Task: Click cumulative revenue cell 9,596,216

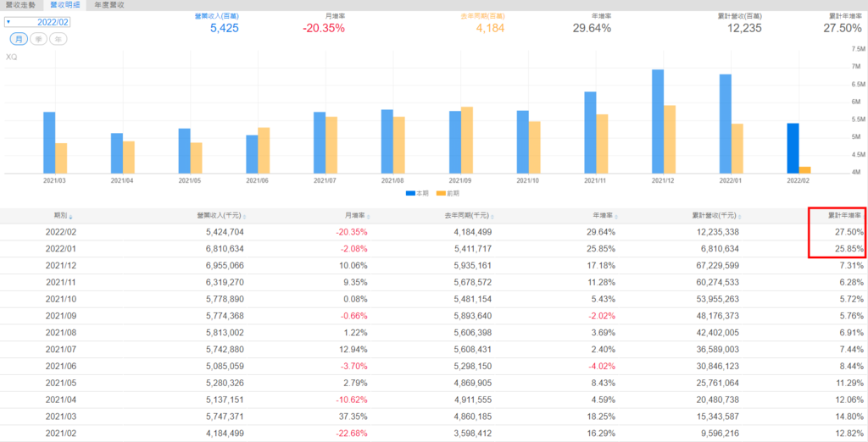Action: click(x=719, y=434)
